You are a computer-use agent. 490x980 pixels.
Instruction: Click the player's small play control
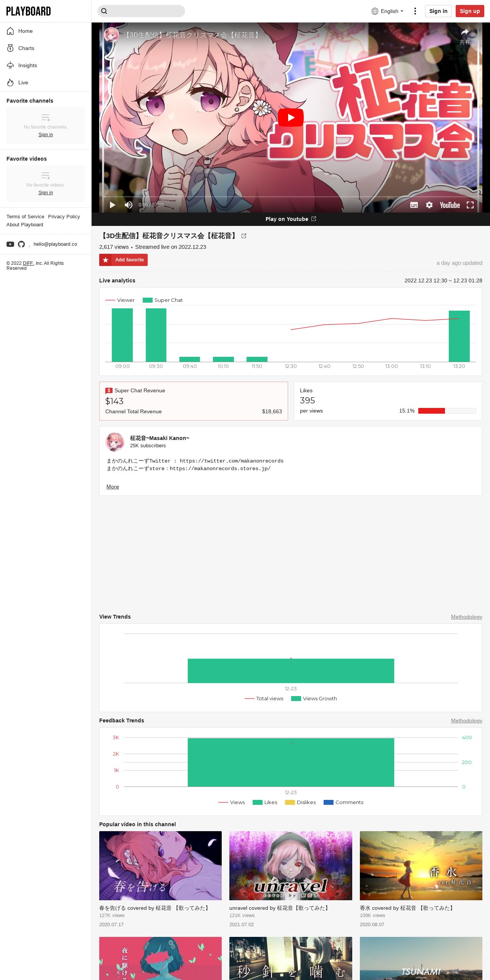(x=112, y=205)
